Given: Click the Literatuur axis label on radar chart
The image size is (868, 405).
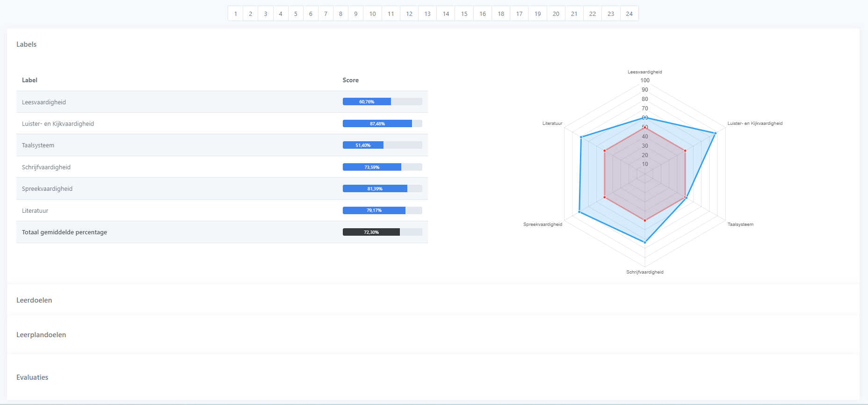Looking at the screenshot, I should [552, 123].
